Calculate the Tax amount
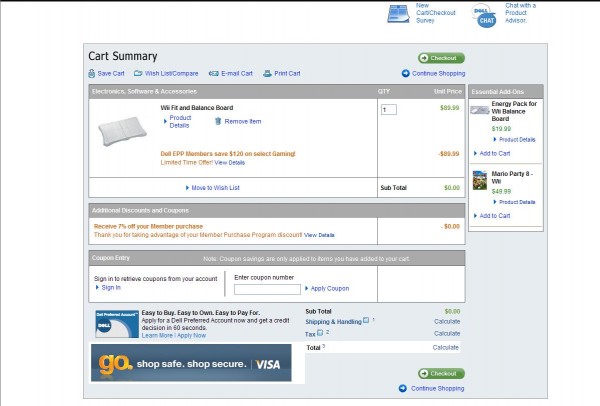This screenshot has width=600, height=406. 447,333
